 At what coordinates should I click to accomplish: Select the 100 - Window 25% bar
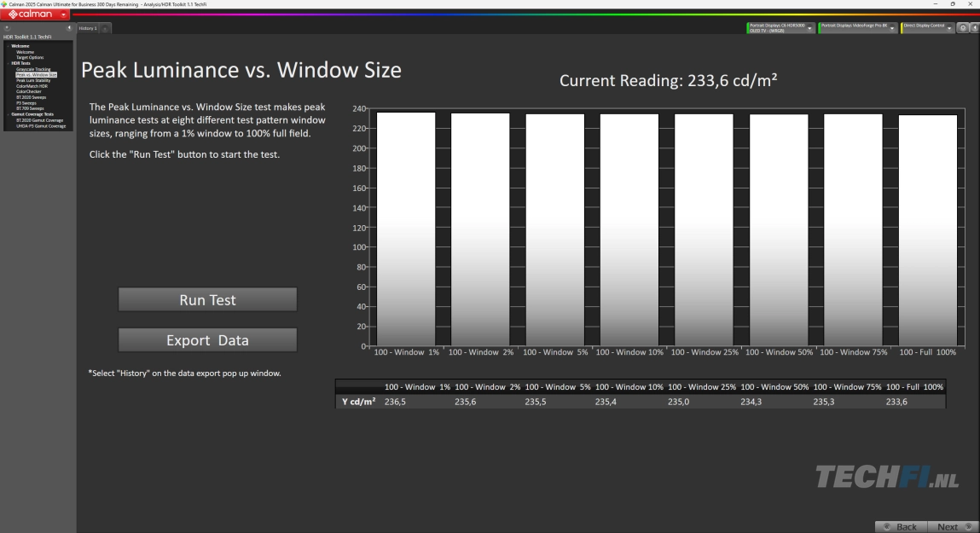[x=704, y=229]
